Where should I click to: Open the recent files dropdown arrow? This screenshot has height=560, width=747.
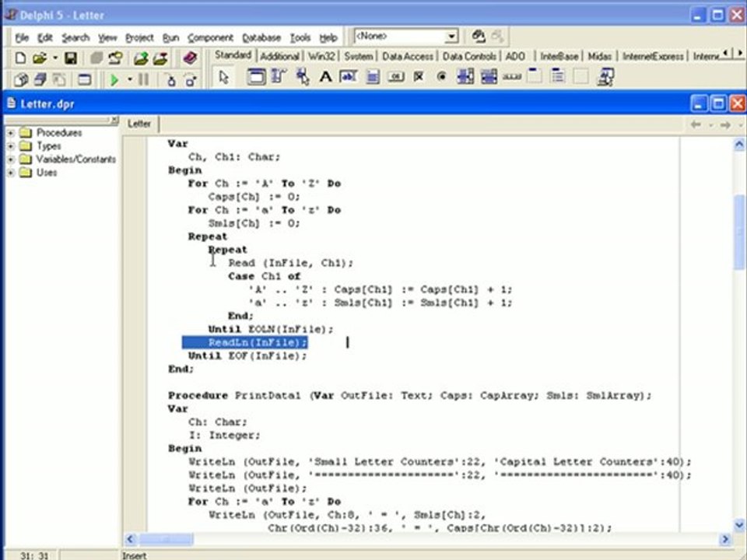54,58
